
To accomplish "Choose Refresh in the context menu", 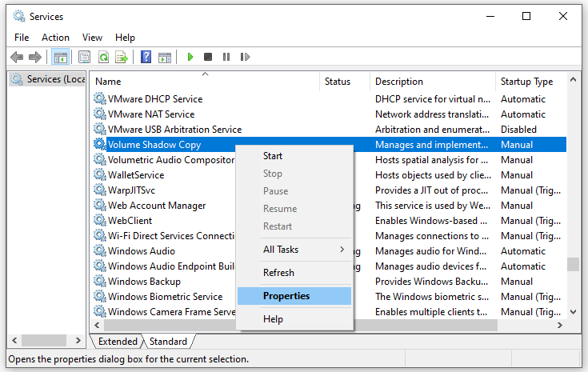I will click(294, 273).
